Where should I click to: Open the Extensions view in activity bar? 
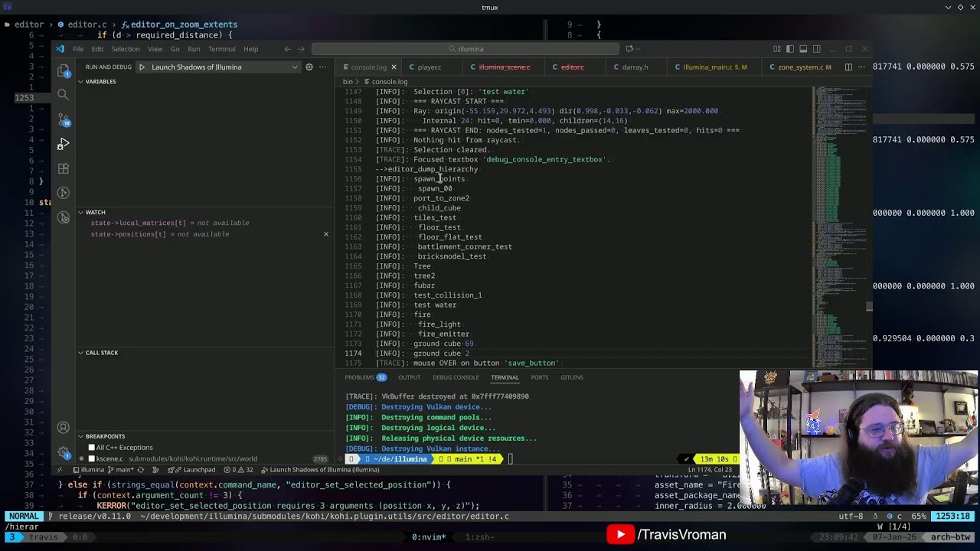click(64, 168)
